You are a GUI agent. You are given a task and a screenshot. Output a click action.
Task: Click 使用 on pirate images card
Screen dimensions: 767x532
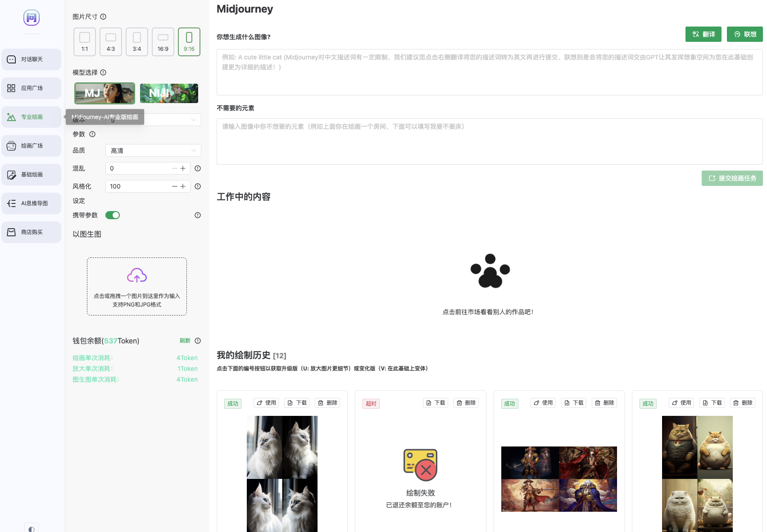point(543,403)
